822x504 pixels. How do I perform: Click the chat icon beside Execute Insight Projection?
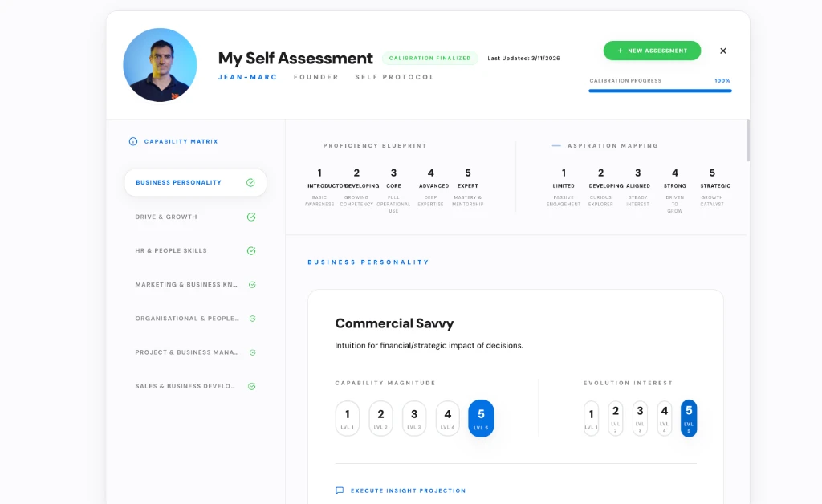(x=340, y=490)
